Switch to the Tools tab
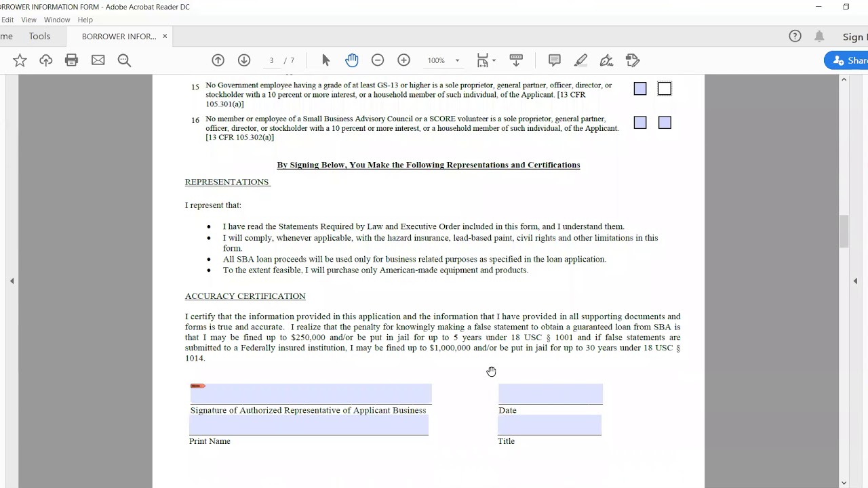Viewport: 868px width, 488px height. pyautogui.click(x=39, y=36)
